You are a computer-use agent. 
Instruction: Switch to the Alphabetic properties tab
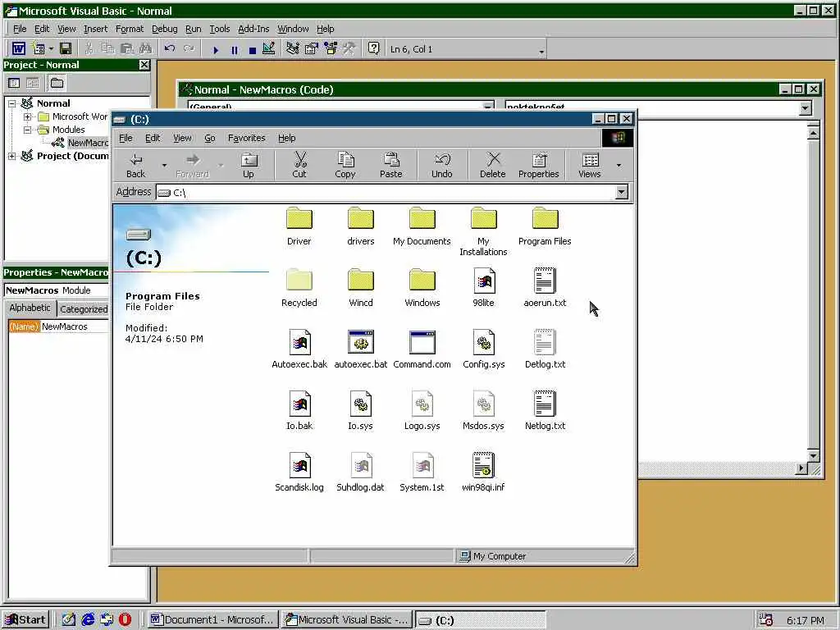coord(30,308)
